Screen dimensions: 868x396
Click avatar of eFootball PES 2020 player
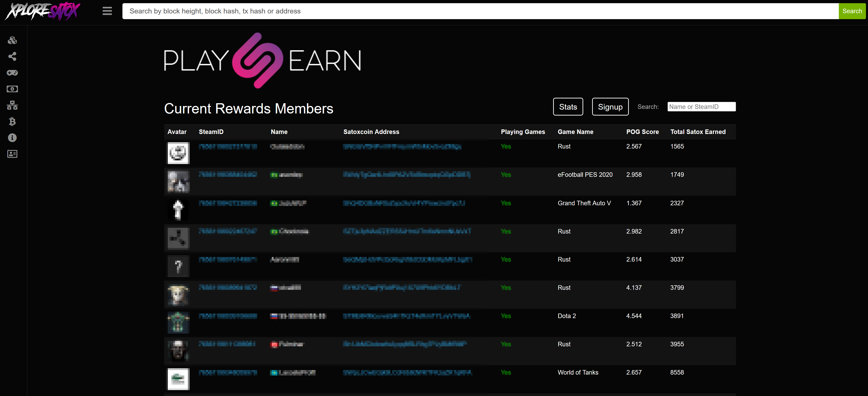tap(179, 182)
